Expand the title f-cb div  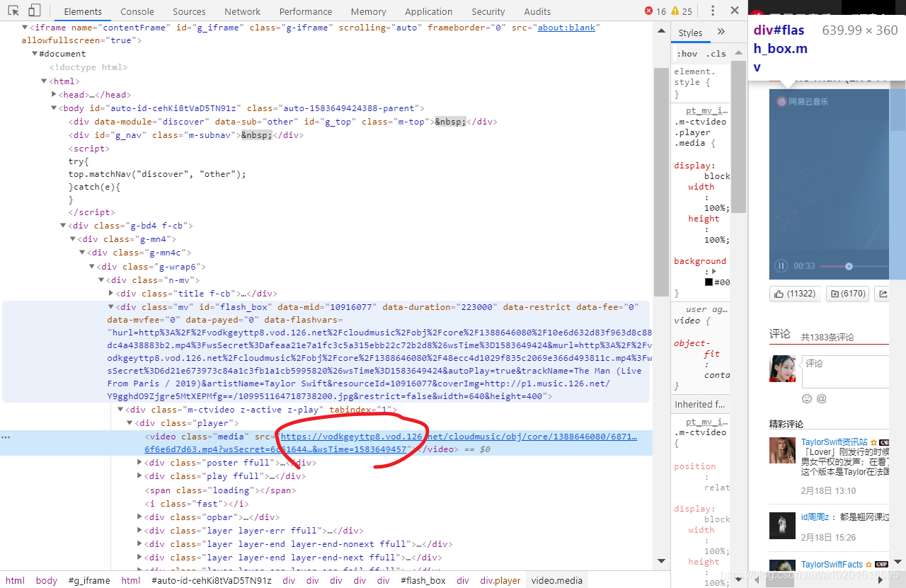(x=111, y=294)
